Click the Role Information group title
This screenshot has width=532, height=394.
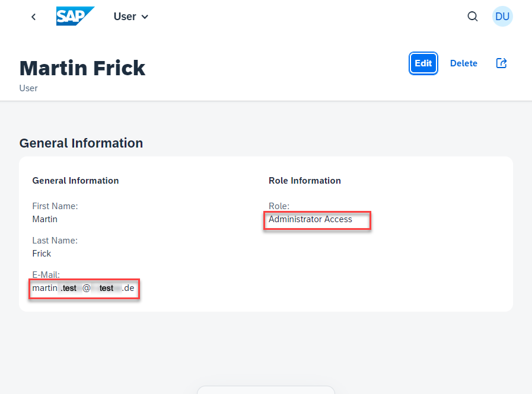click(305, 181)
